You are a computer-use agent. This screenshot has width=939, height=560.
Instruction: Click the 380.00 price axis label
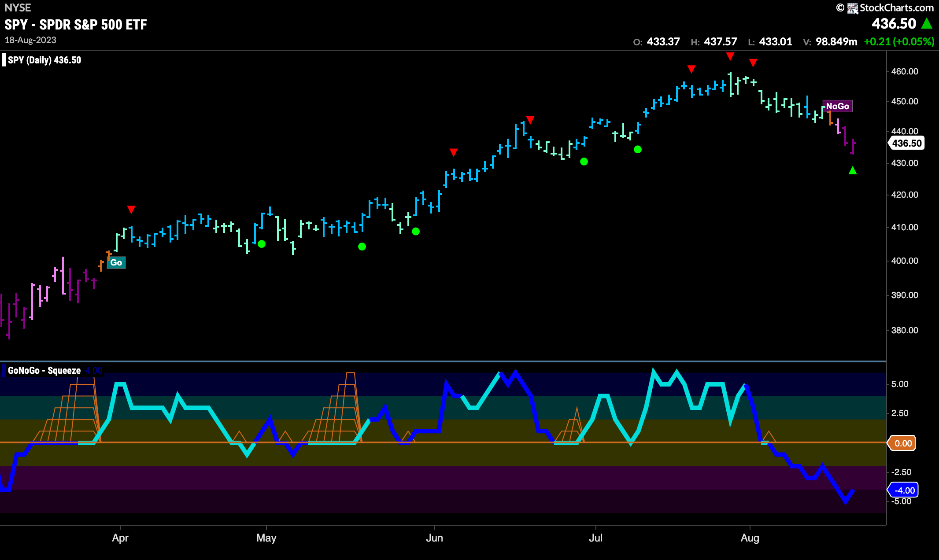[905, 330]
